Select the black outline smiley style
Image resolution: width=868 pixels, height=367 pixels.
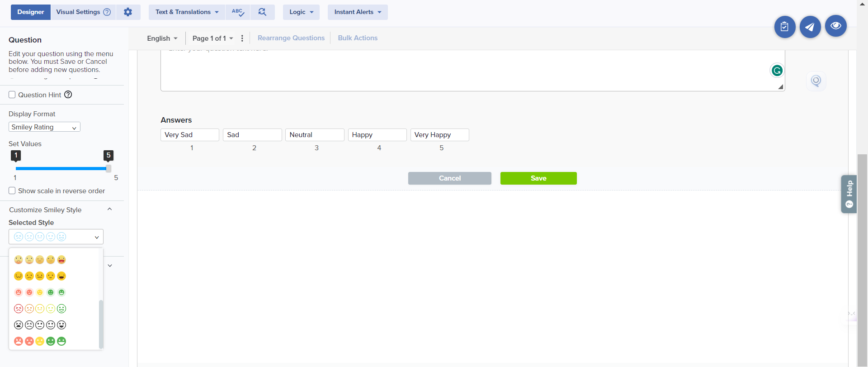pyautogui.click(x=40, y=325)
